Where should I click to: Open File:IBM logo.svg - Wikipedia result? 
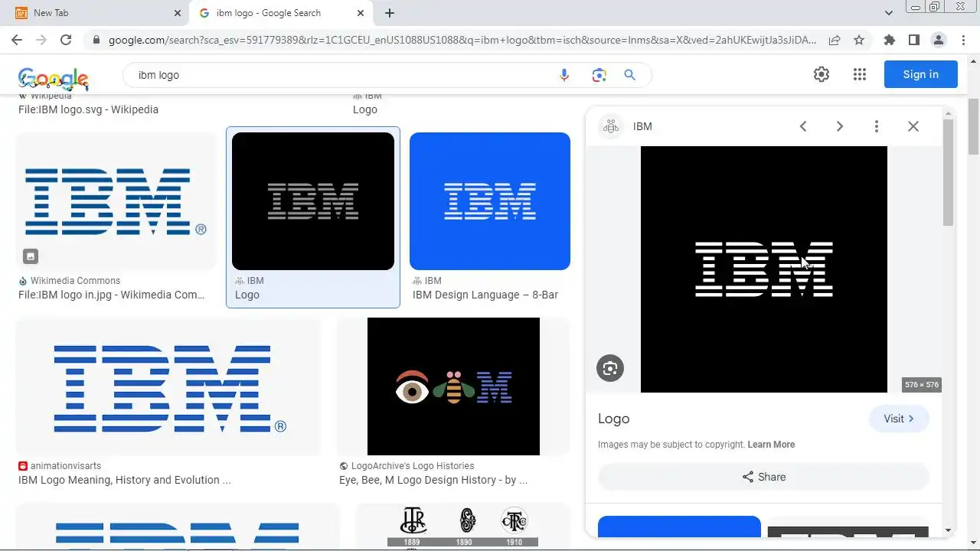pyautogui.click(x=88, y=109)
